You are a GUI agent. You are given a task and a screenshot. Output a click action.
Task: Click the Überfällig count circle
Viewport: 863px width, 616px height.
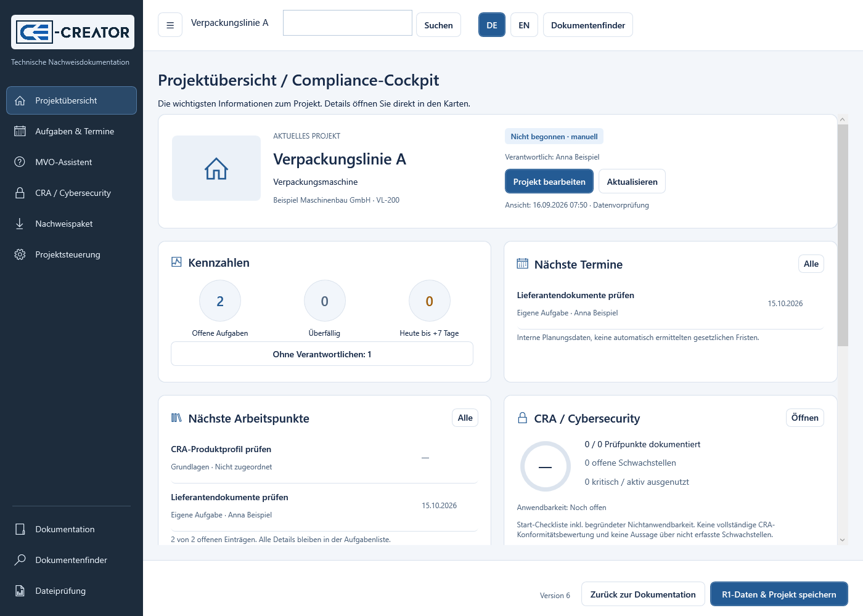click(325, 301)
